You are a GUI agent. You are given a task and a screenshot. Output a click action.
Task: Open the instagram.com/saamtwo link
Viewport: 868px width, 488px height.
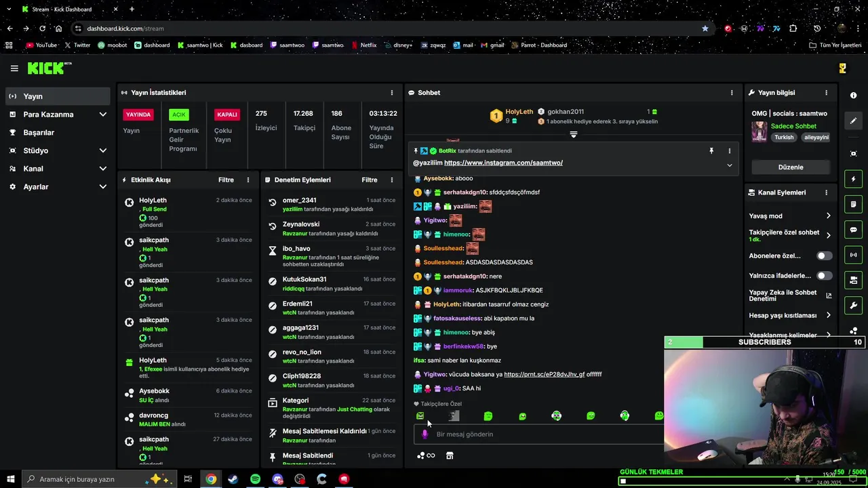point(503,163)
